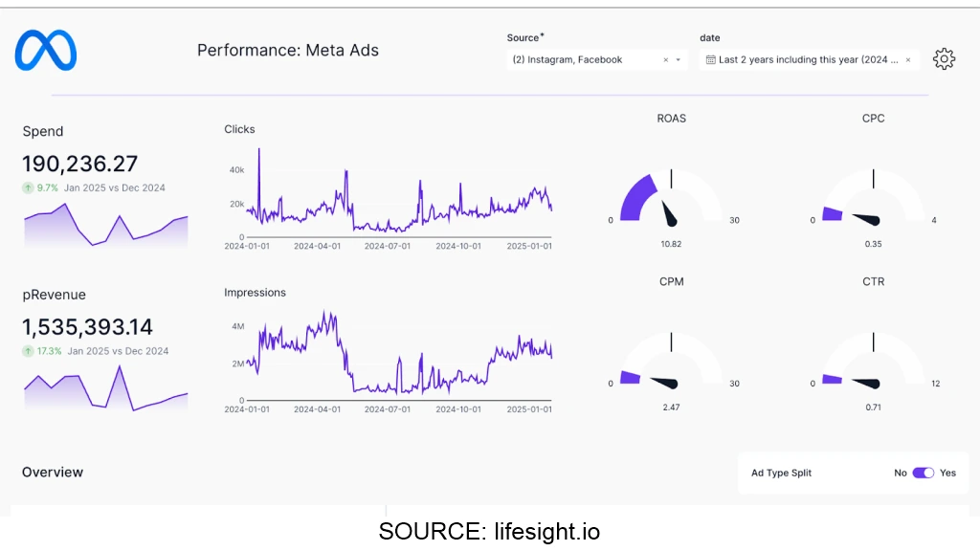This screenshot has width=980, height=551.
Task: Click the Spend metric showing 190,236.27
Action: [x=80, y=164]
